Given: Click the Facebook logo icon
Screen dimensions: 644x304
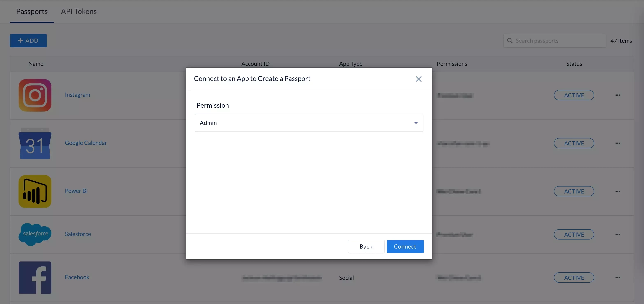Looking at the screenshot, I should 35,277.
